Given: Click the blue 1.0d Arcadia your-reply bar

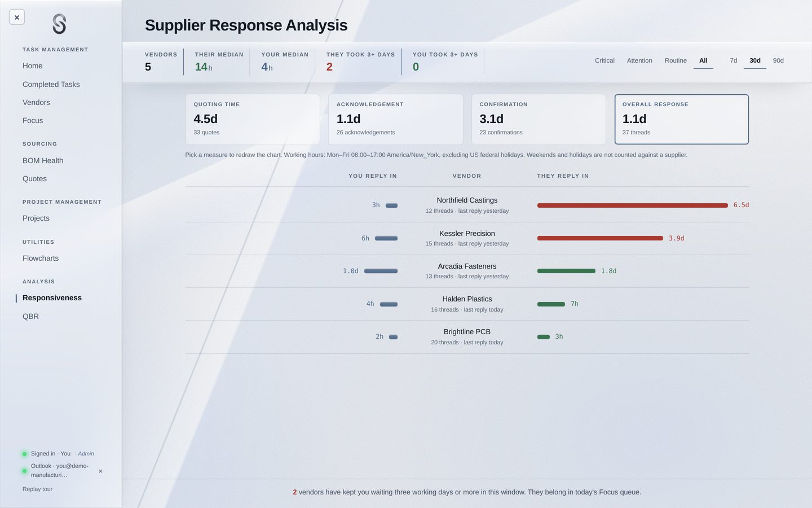Looking at the screenshot, I should pos(381,271).
